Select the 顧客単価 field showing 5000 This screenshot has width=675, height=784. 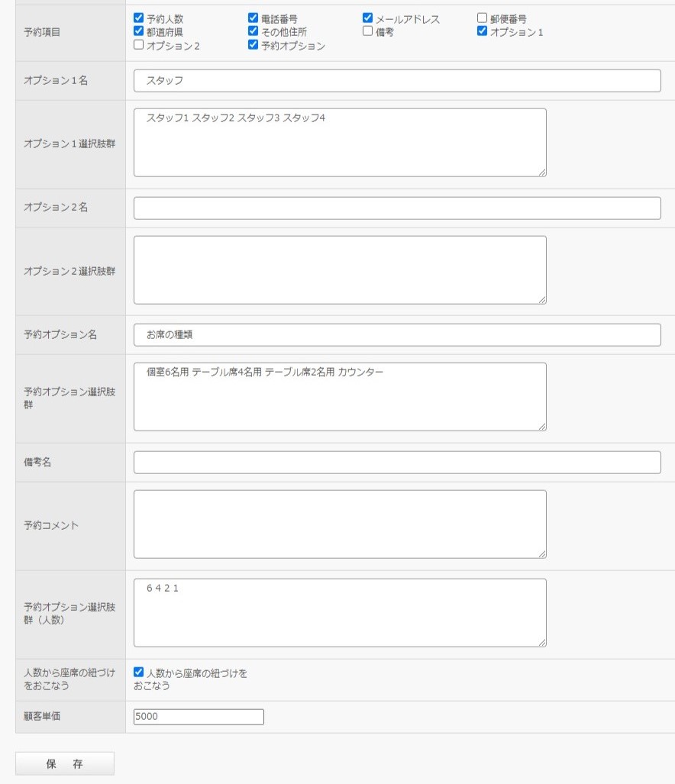pyautogui.click(x=199, y=717)
